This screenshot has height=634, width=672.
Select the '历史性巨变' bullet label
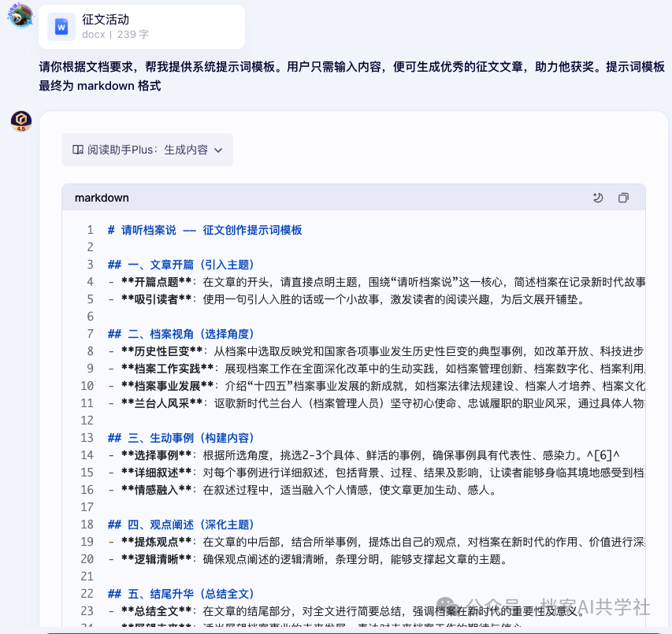(162, 351)
